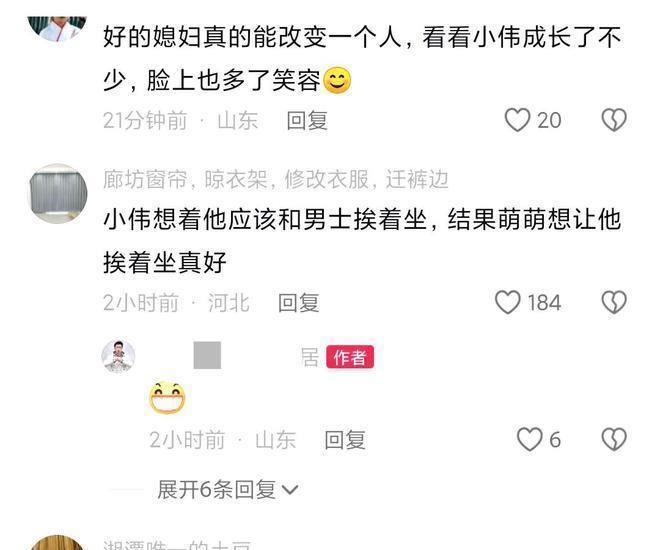Dislike the author's emoji reply

pyautogui.click(x=614, y=440)
